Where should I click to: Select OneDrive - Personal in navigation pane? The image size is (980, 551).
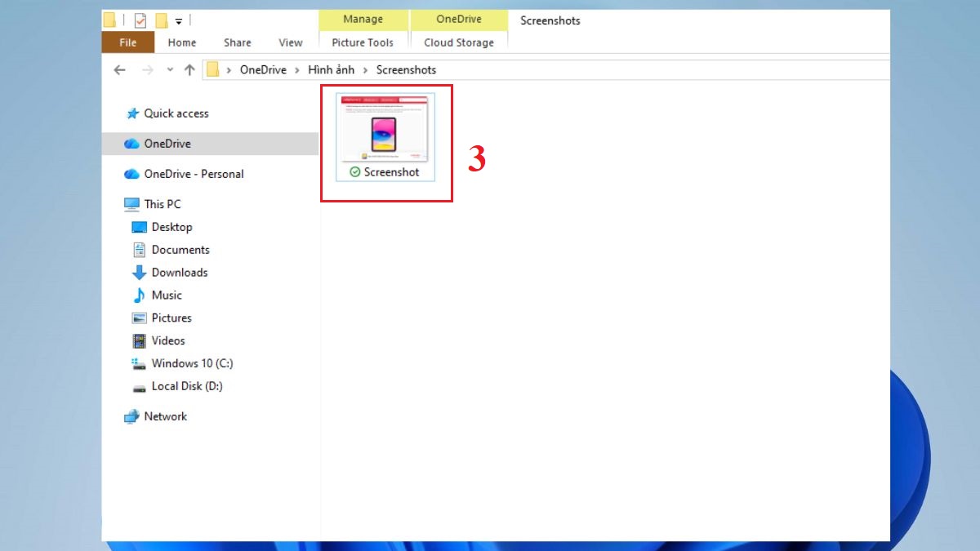(194, 174)
